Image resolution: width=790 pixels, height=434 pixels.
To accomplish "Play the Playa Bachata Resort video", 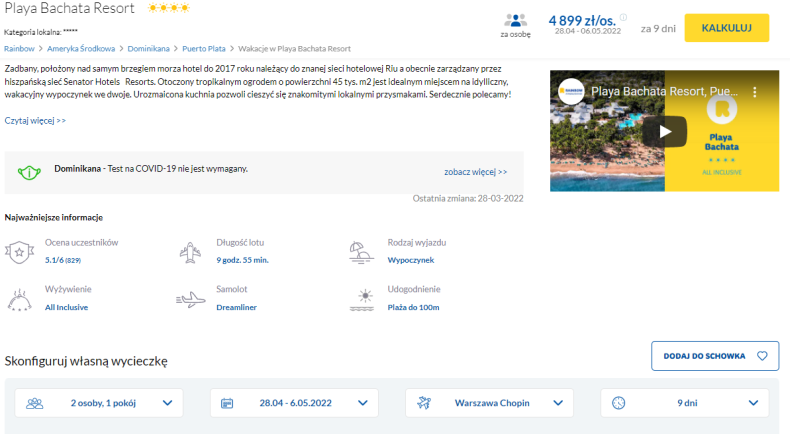I will tap(665, 132).
